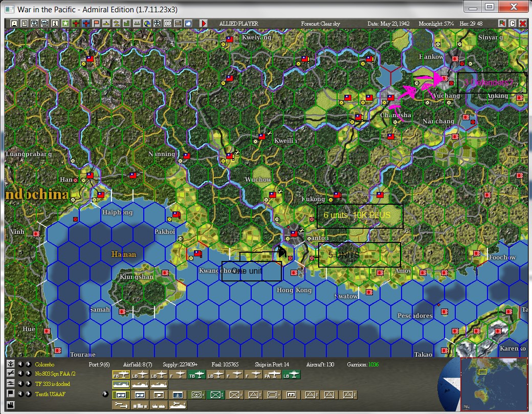The height and width of the screenshot is (414, 532).
Task: Select the Chinese unit at Kweilin
Action: point(261,137)
